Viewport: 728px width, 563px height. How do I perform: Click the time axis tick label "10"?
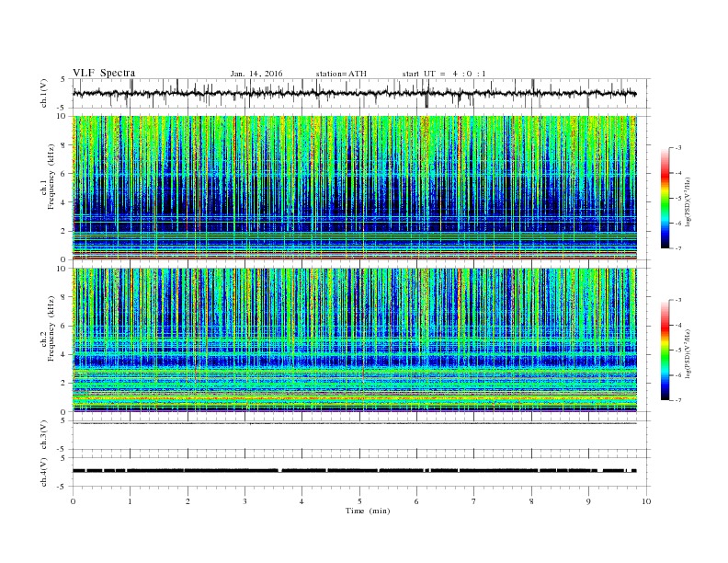pos(646,501)
